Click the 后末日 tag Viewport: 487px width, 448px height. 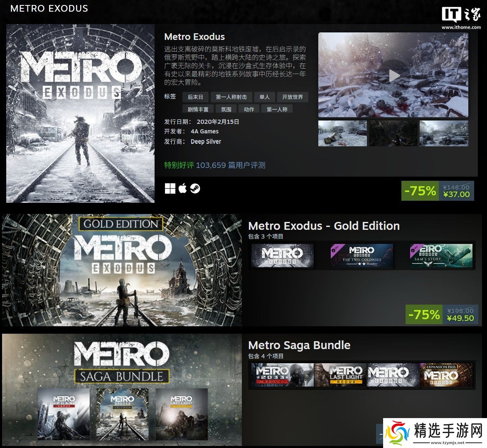pos(195,97)
